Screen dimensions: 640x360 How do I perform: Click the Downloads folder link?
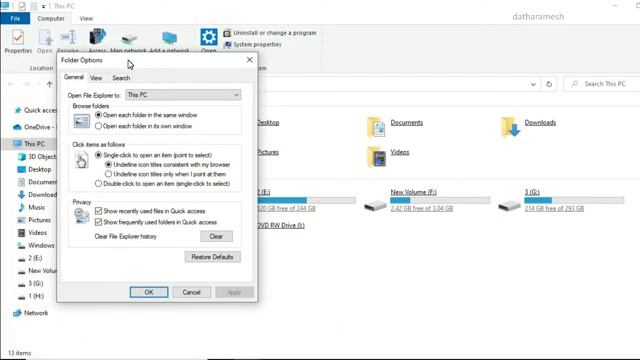pos(540,122)
